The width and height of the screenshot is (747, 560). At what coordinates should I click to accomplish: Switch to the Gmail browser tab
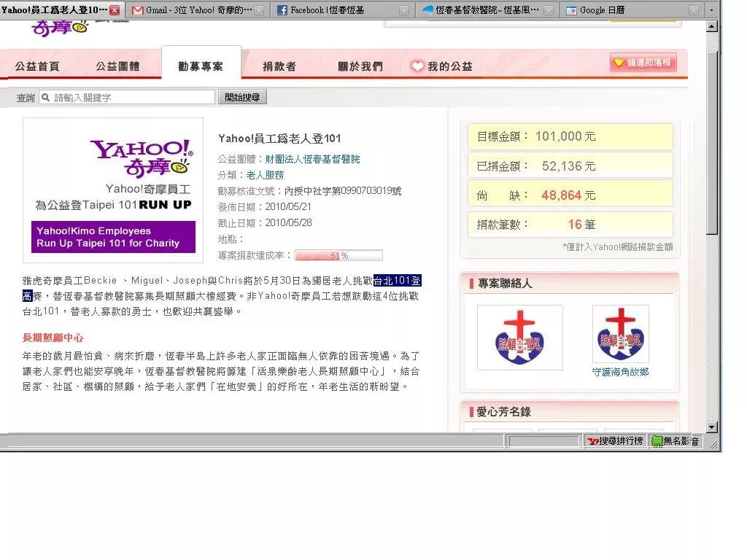coord(197,10)
